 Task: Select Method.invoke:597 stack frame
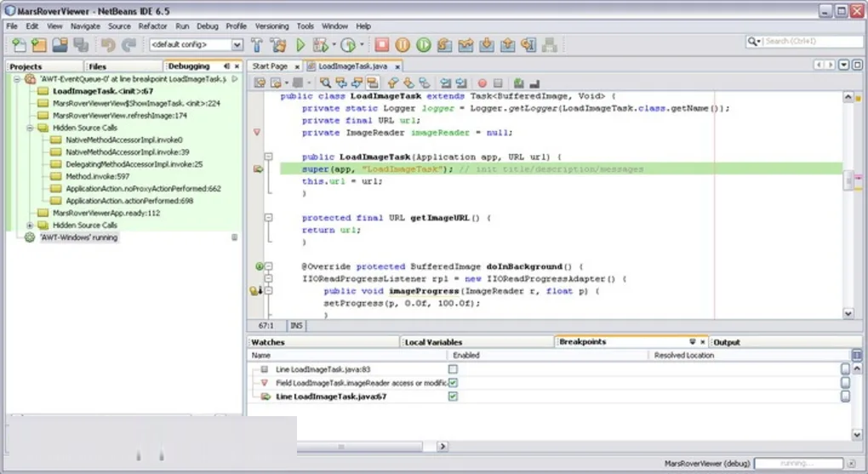(x=97, y=177)
